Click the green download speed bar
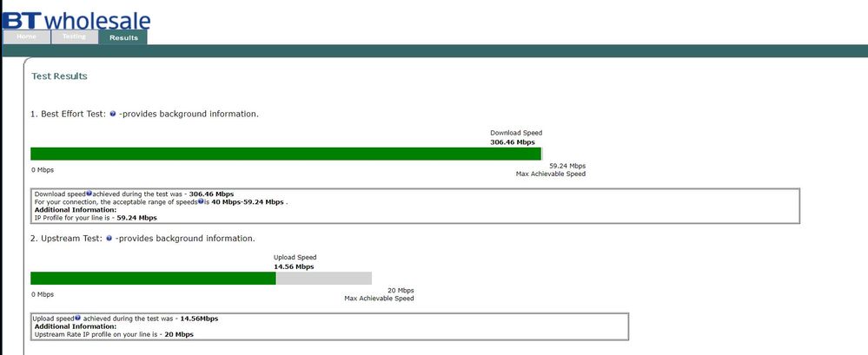Image resolution: width=868 pixels, height=355 pixels. pyautogui.click(x=285, y=154)
